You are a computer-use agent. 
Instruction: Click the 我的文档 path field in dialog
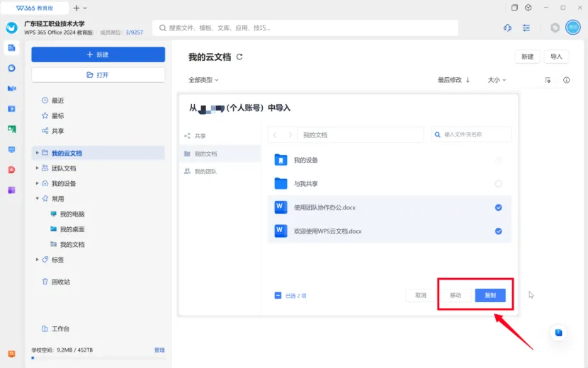pos(361,135)
